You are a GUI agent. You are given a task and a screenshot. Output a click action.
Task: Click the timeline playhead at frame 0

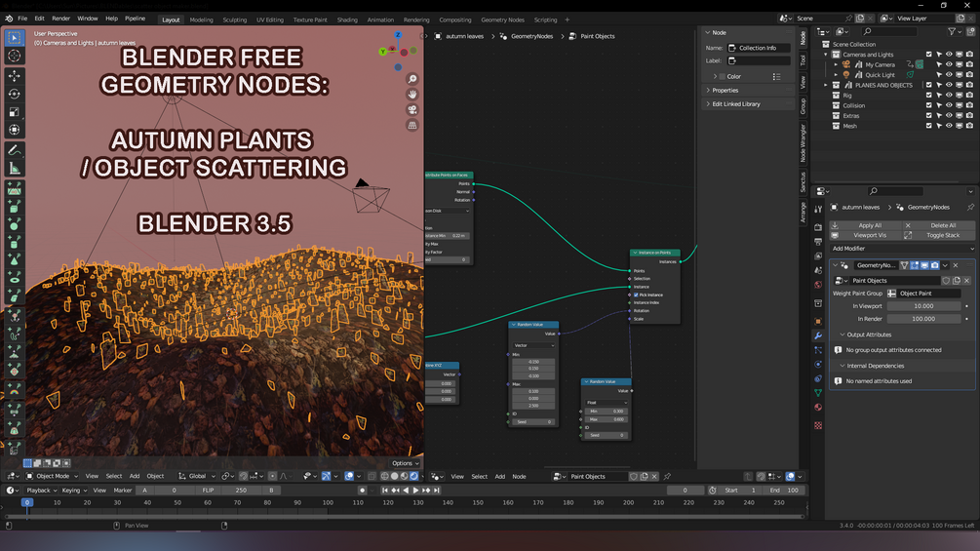(x=27, y=503)
